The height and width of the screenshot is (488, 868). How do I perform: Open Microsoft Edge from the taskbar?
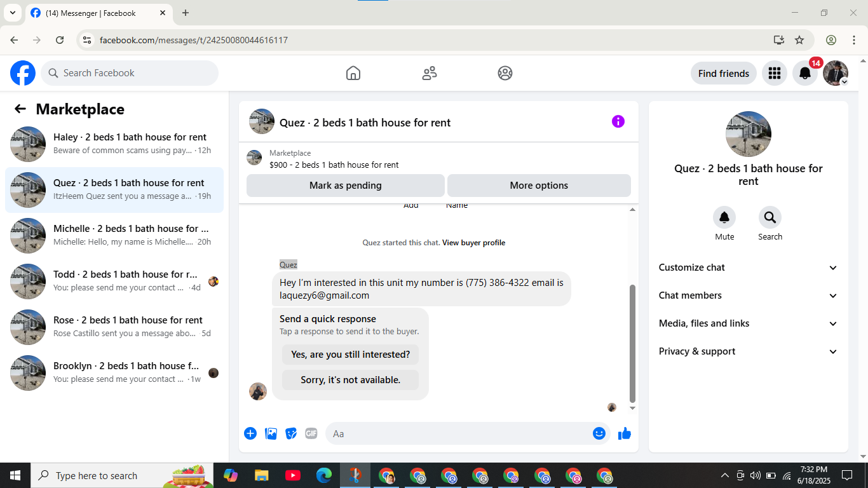click(324, 475)
